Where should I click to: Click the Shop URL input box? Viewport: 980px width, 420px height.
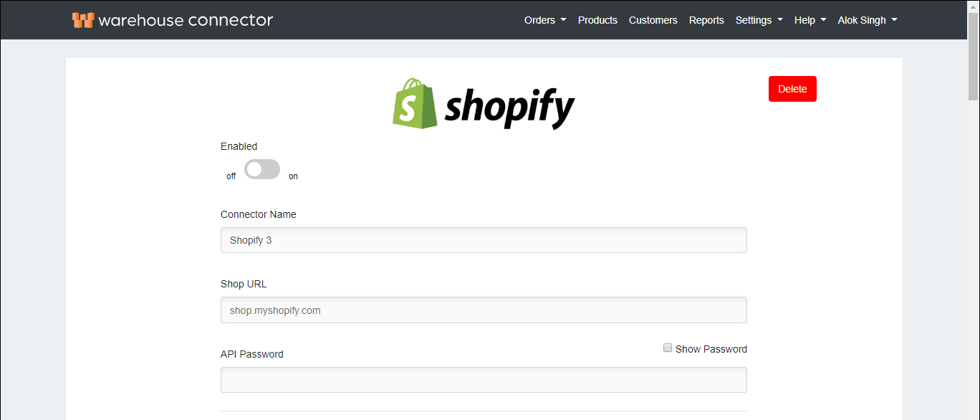[484, 310]
